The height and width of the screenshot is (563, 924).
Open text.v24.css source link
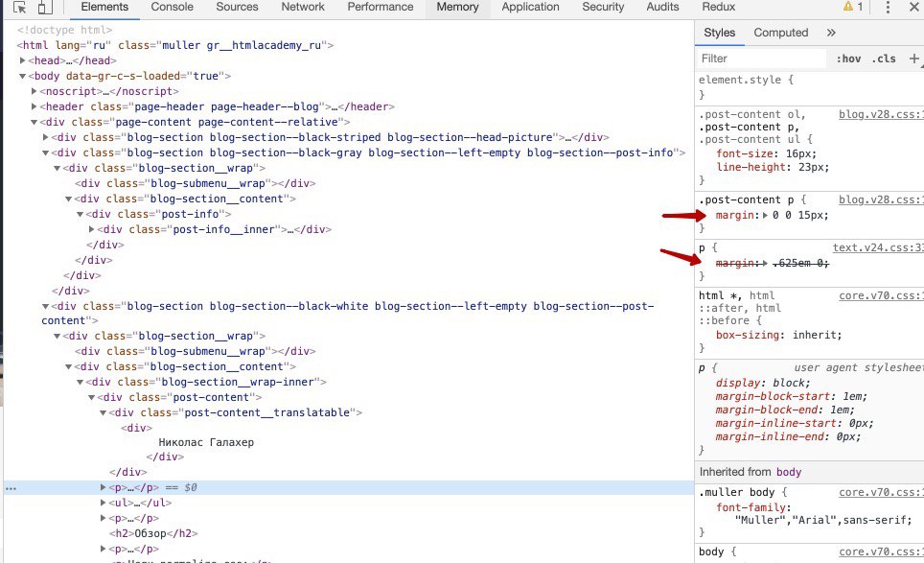878,247
